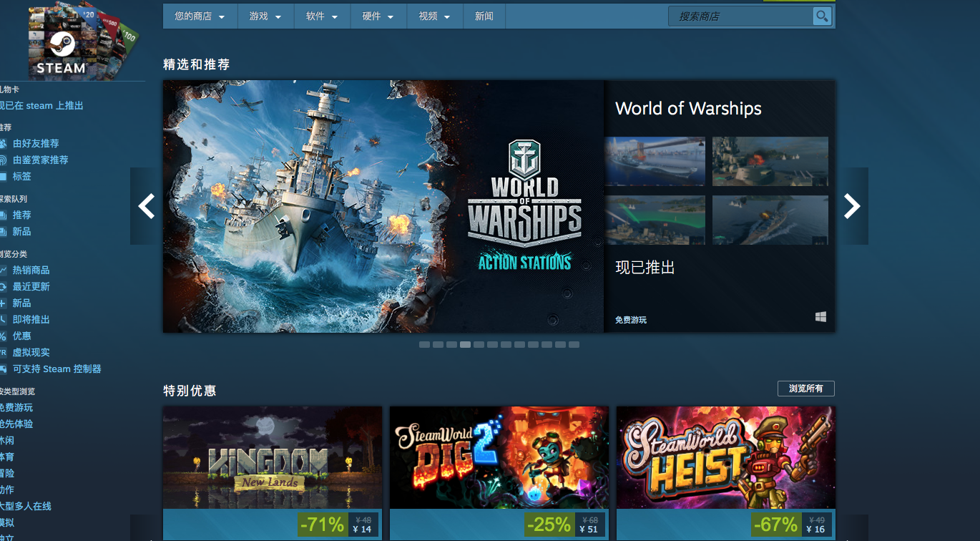Click the highlighted active carousel page dot

(465, 345)
